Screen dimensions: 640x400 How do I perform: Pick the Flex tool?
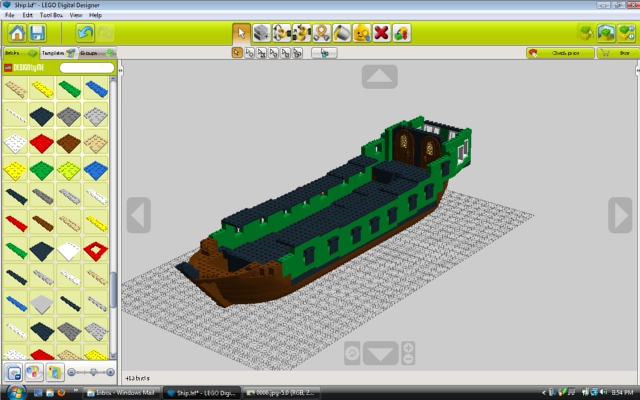coord(322,33)
